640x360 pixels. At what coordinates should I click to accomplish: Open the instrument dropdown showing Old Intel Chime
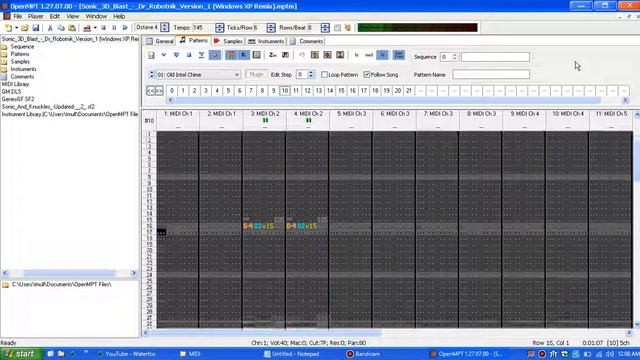coord(198,75)
